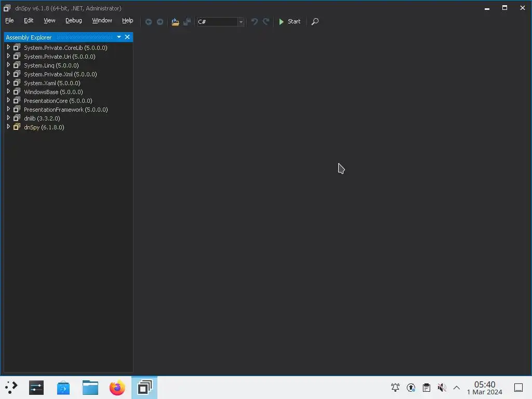Select System.Private.Uri (5.0.0.0) text
Viewport: 532px width, 399px height.
point(59,57)
